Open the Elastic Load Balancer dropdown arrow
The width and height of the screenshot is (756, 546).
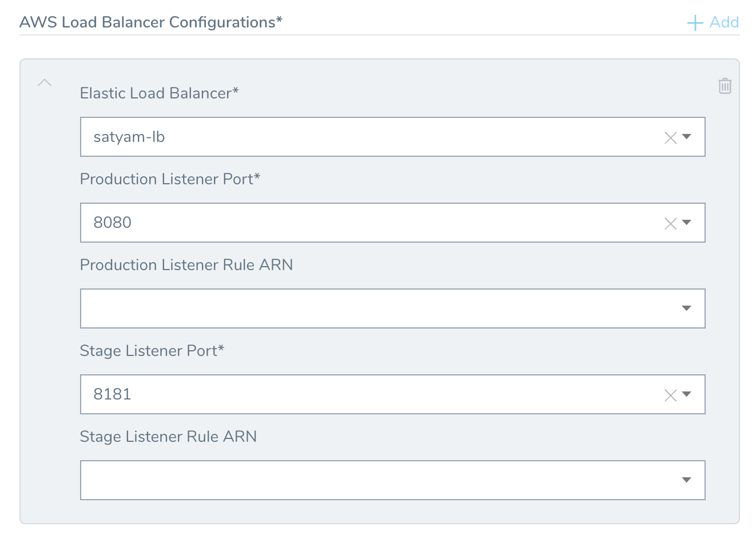687,137
